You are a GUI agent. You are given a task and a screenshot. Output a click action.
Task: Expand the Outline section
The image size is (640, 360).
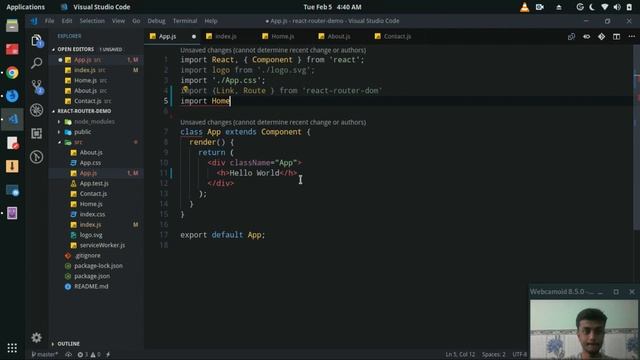click(x=68, y=344)
